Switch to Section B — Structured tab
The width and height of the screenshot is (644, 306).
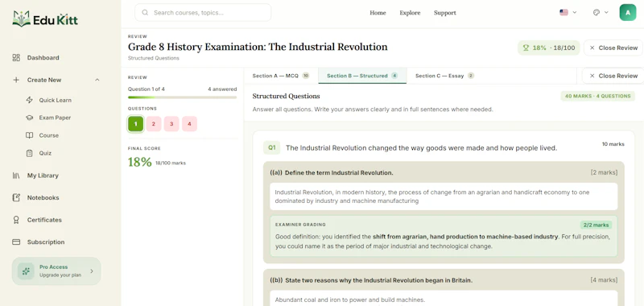[x=362, y=76]
